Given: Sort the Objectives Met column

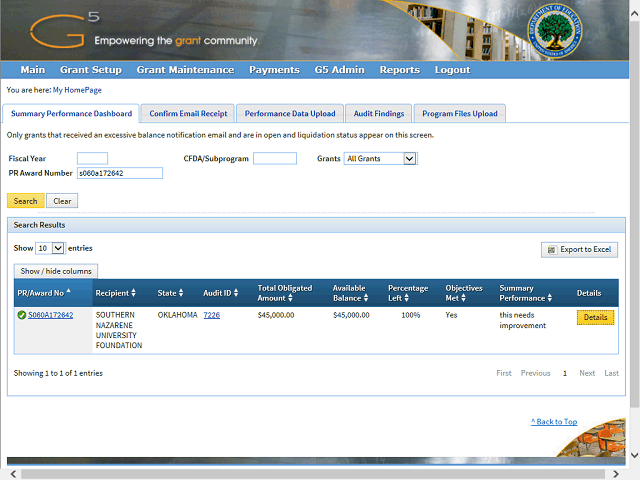Looking at the screenshot, I should point(463,298).
